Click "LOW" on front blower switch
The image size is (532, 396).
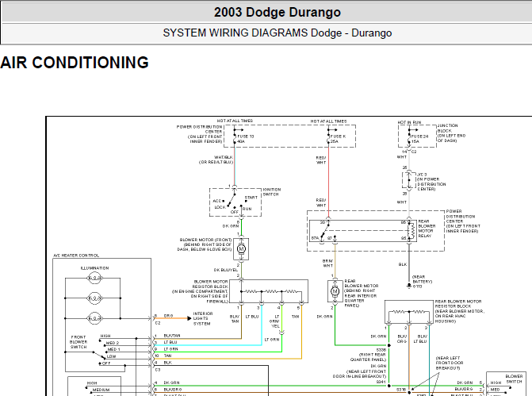click(x=111, y=356)
